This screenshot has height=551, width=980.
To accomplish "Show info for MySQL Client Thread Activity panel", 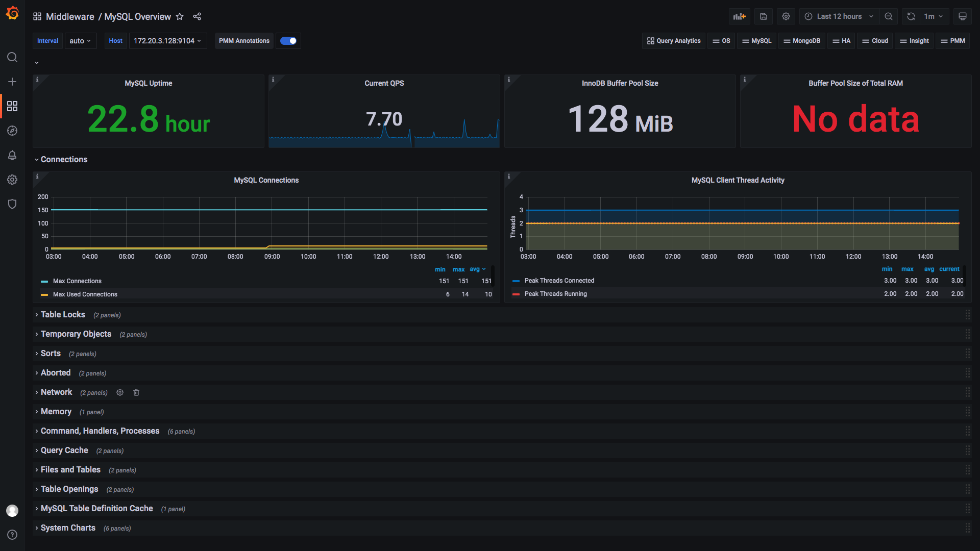I will pos(508,176).
